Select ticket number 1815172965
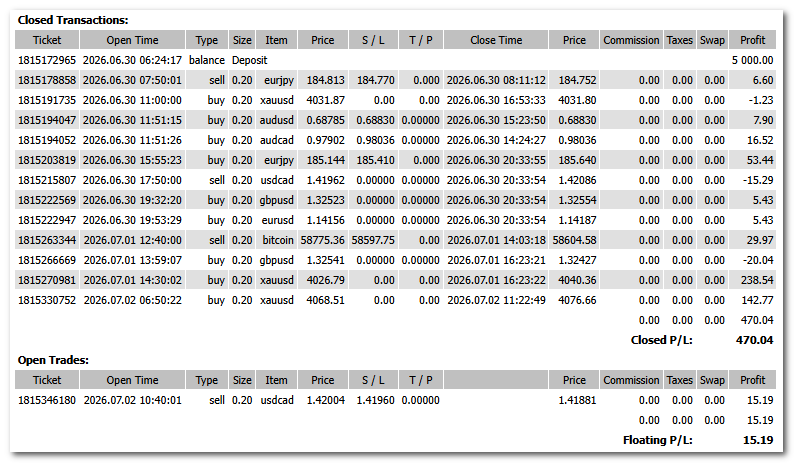The height and width of the screenshot is (463, 794). [x=47, y=60]
